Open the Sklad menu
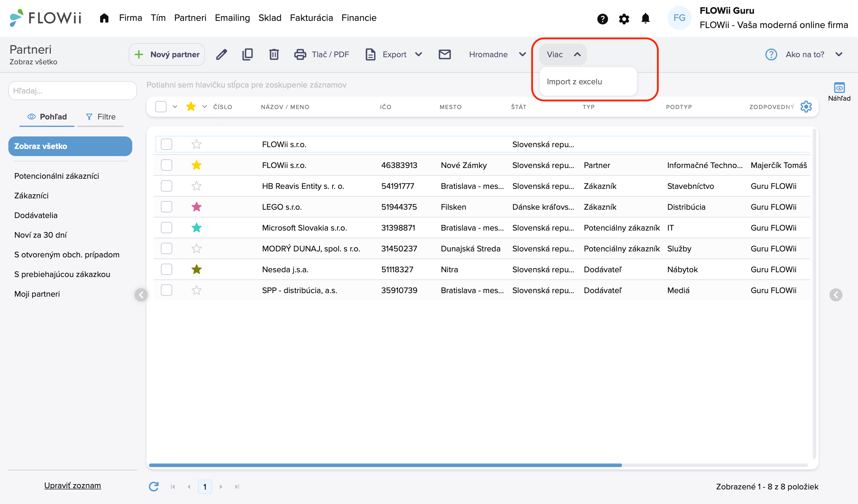 coord(270,18)
